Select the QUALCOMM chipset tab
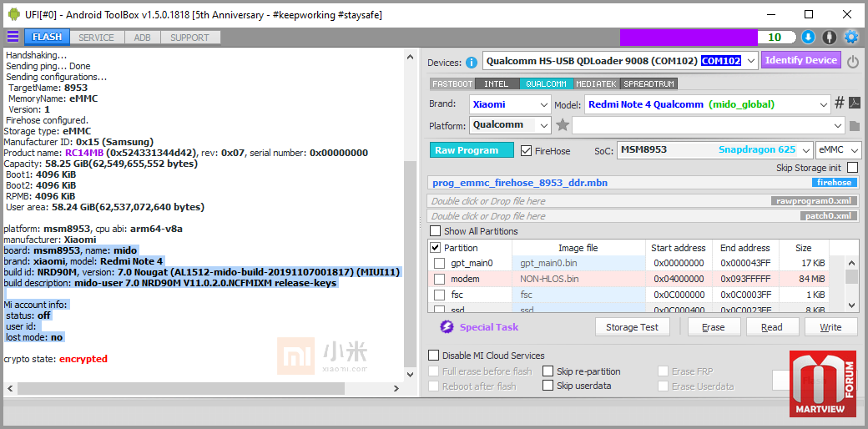 coord(546,84)
